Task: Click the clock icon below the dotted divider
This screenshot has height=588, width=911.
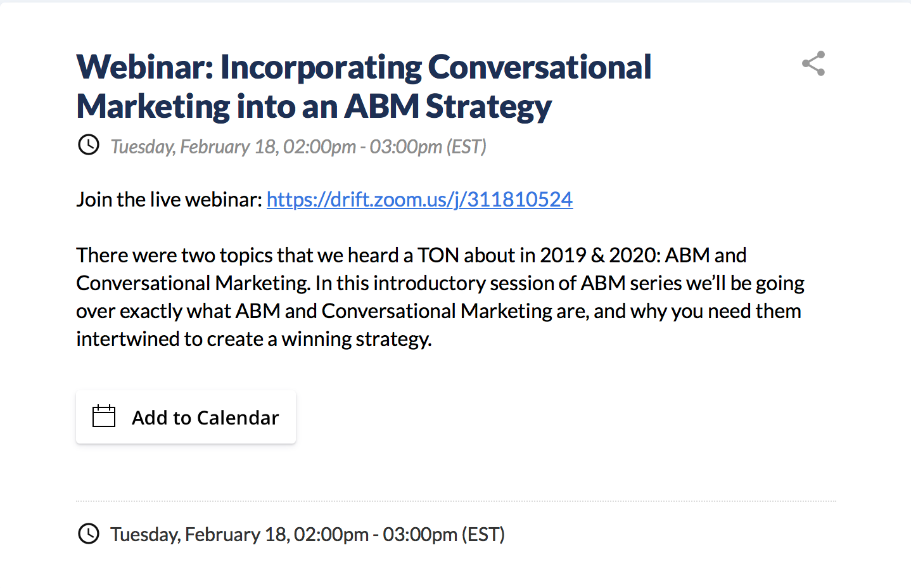Action: pos(89,534)
